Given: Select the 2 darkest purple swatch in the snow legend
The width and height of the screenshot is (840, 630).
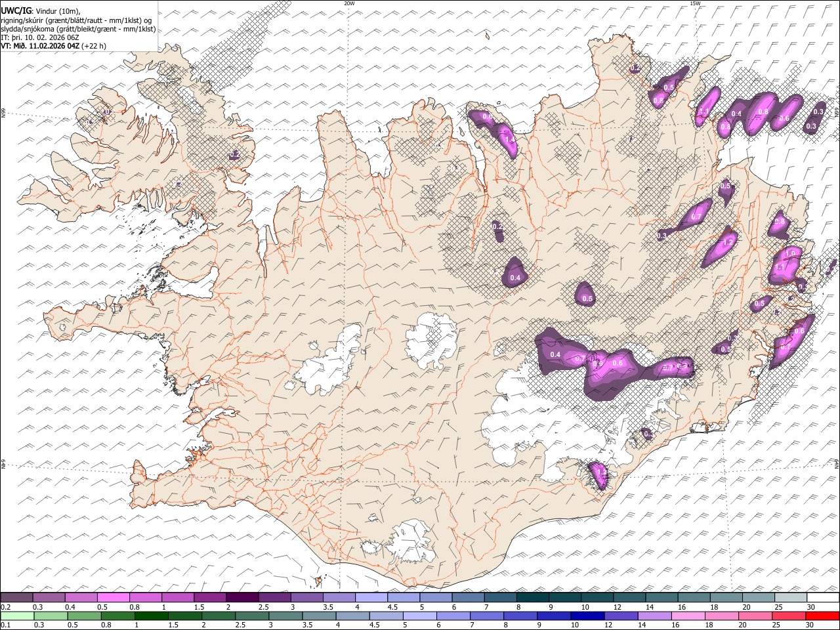Looking at the screenshot, I should point(242,597).
